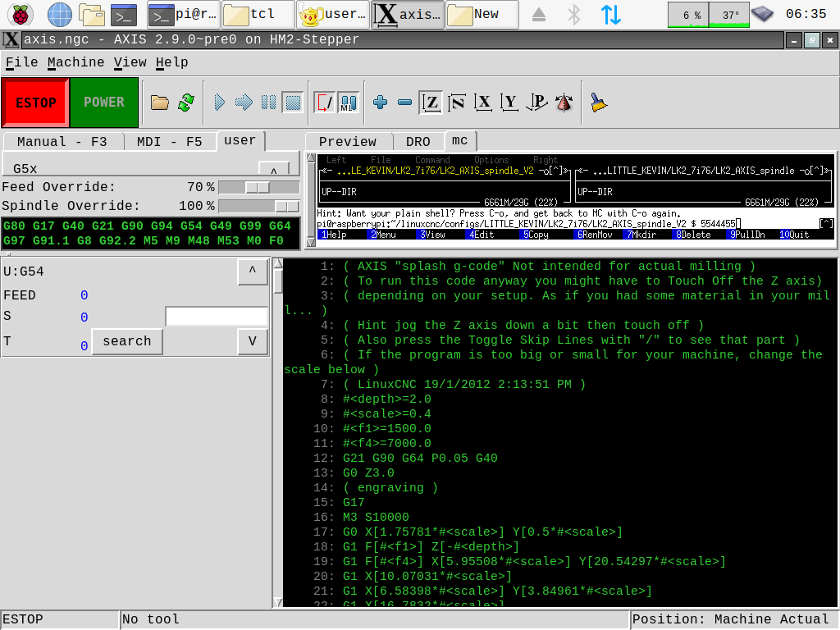Click 10Quit in the mc function bar
This screenshot has width=840, height=630.
(793, 235)
